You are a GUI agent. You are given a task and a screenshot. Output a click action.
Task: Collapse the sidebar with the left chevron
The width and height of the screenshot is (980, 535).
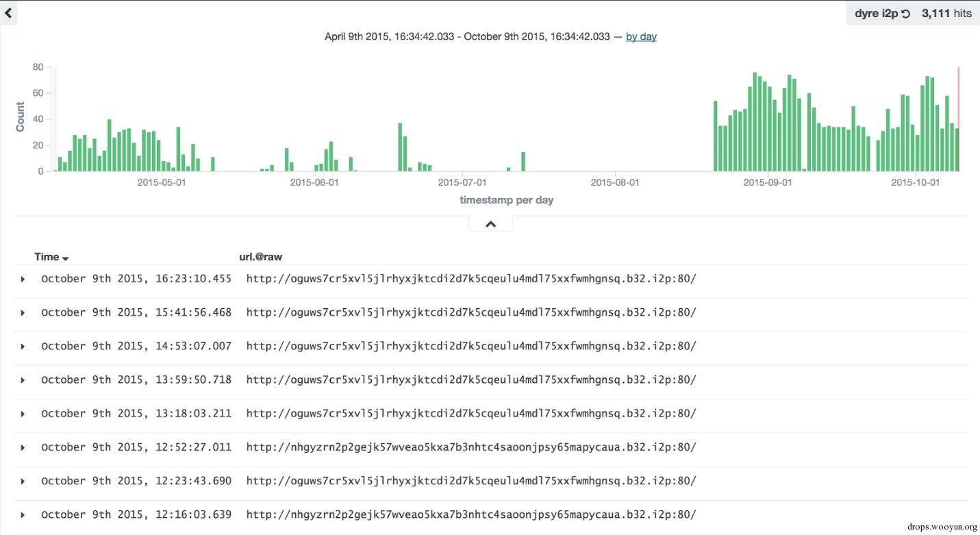(x=8, y=12)
